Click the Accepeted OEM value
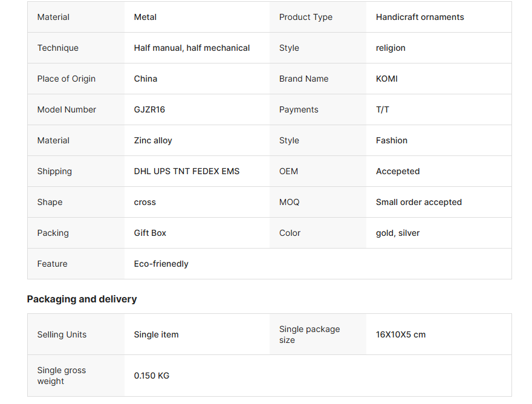 pyautogui.click(x=397, y=171)
